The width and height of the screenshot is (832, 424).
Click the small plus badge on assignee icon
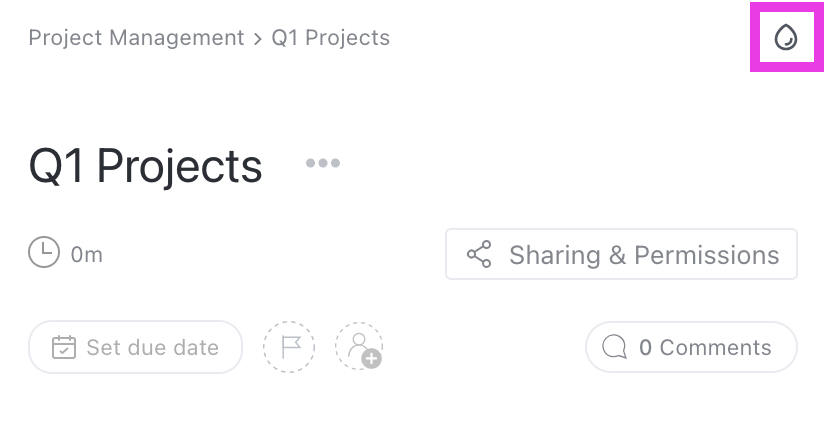[x=371, y=358]
